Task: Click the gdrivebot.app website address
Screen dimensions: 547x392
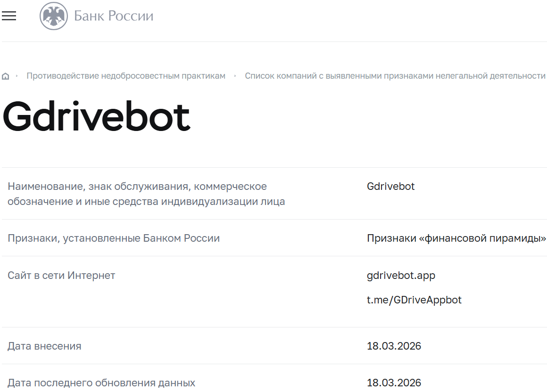Action: pos(401,275)
